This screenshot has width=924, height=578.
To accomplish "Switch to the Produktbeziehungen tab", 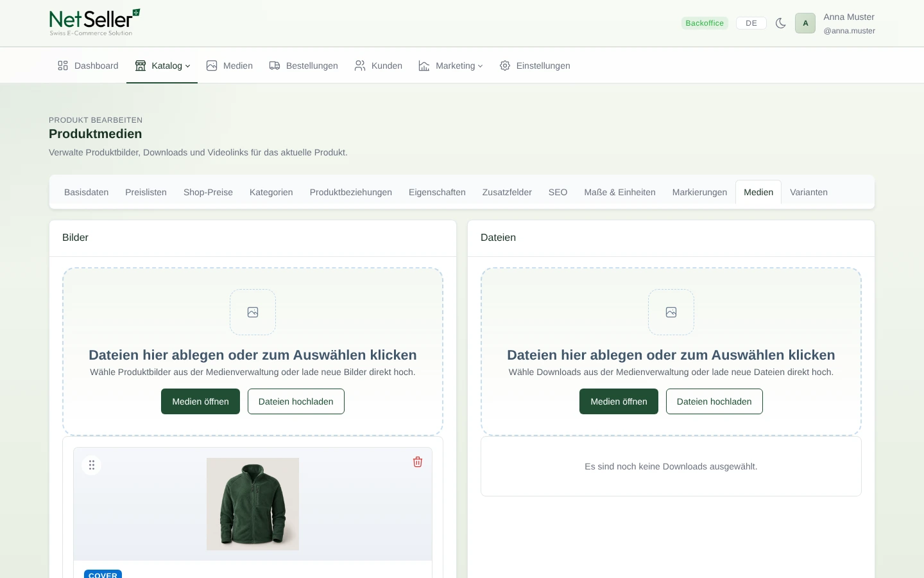I will 351,192.
